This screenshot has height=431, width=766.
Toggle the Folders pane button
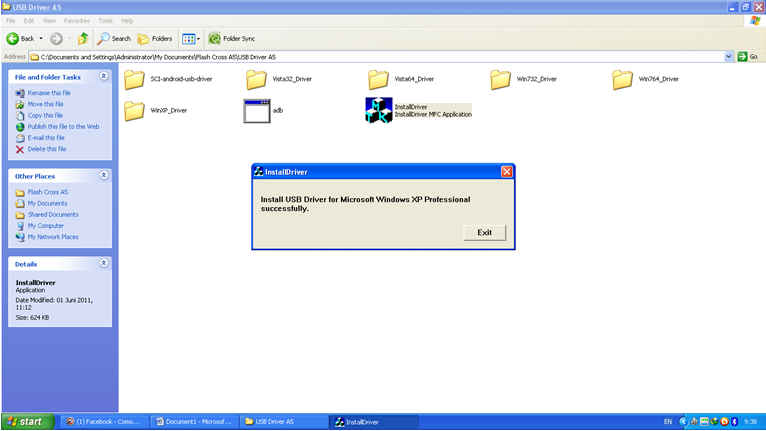[x=155, y=39]
